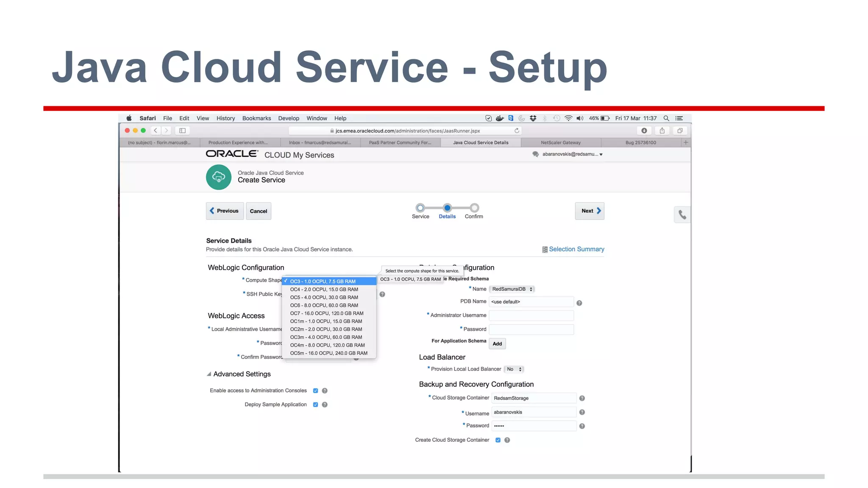Click the Time Machine menu bar icon
This screenshot has height=488, width=868.
tap(556, 118)
